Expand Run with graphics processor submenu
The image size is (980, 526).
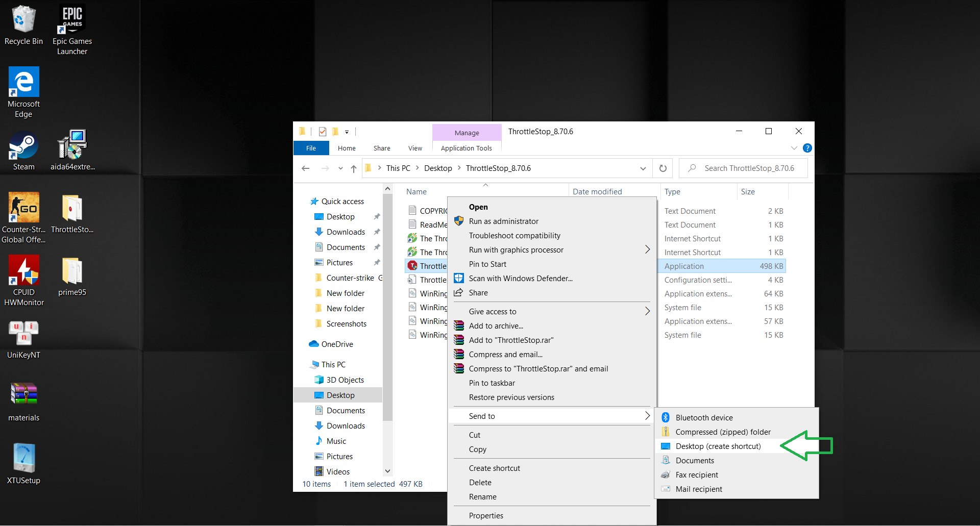click(552, 250)
